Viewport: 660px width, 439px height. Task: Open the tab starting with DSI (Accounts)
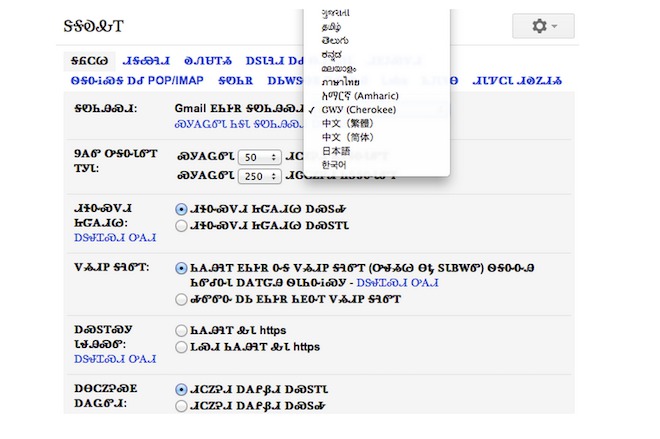point(274,61)
